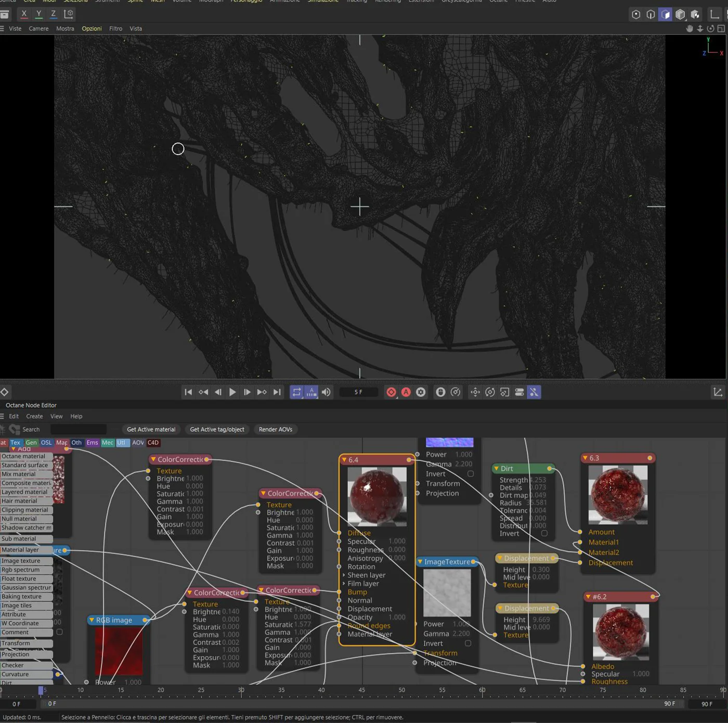Image resolution: width=728 pixels, height=723 pixels.
Task: Lock the X axis icon
Action: coord(24,14)
